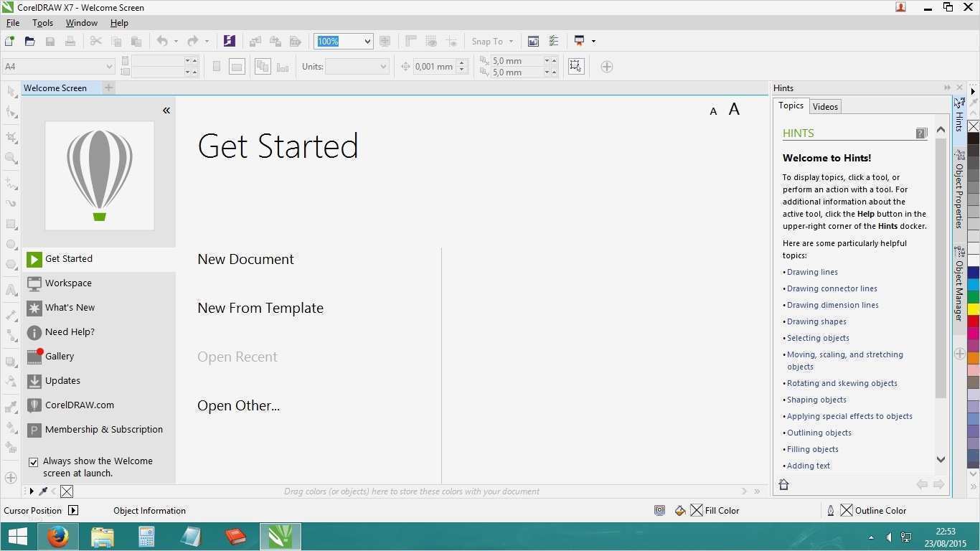Open the Tools menu
Viewport: 980px width, 551px height.
pyautogui.click(x=42, y=23)
